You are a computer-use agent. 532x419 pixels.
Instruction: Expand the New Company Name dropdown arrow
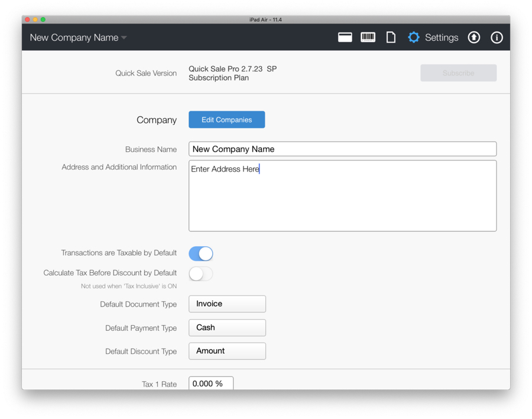[124, 38]
